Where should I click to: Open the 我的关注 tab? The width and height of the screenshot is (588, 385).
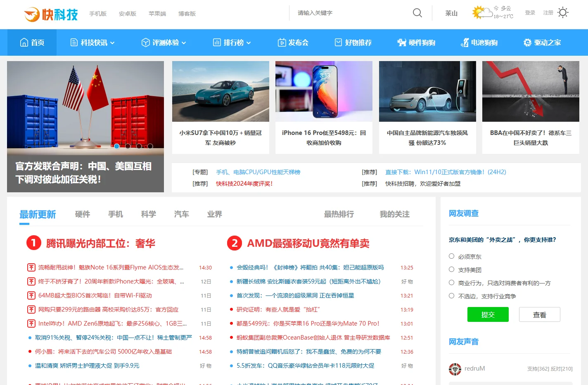tap(395, 214)
